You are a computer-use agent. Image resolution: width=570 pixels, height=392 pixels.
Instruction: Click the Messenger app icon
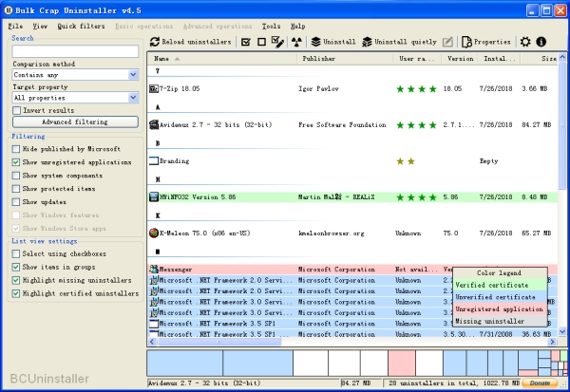point(154,270)
